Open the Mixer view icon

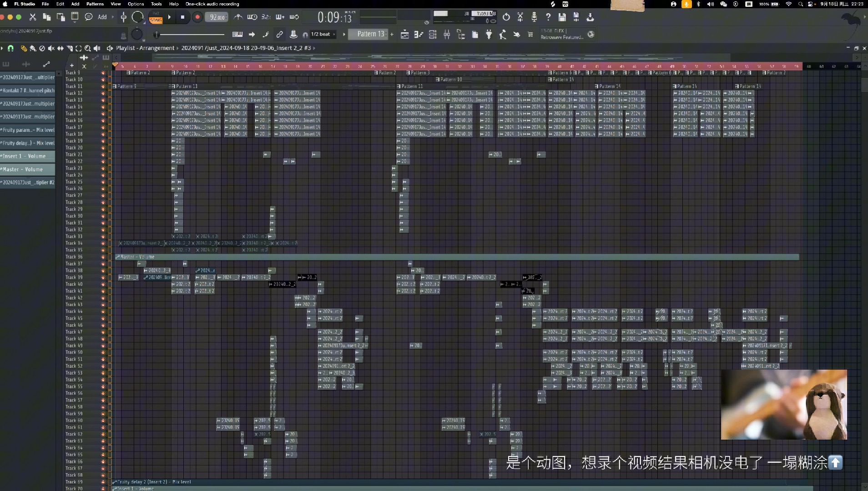447,35
